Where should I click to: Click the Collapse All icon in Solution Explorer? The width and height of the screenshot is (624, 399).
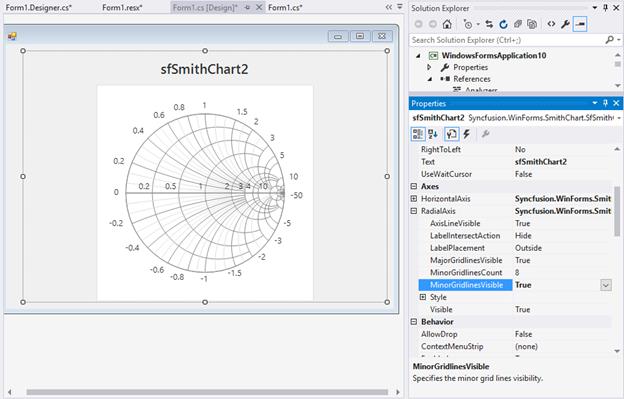point(517,24)
